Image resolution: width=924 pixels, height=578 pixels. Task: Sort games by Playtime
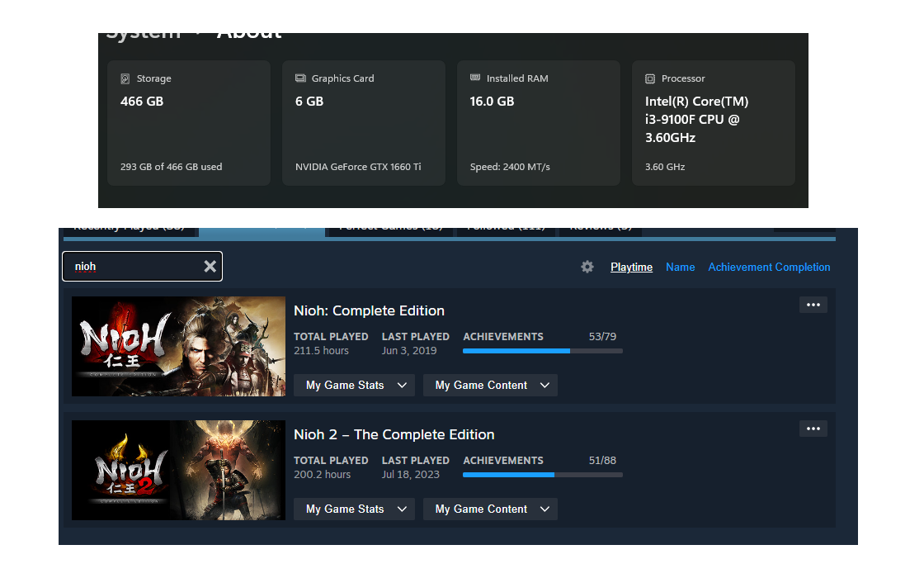point(631,268)
